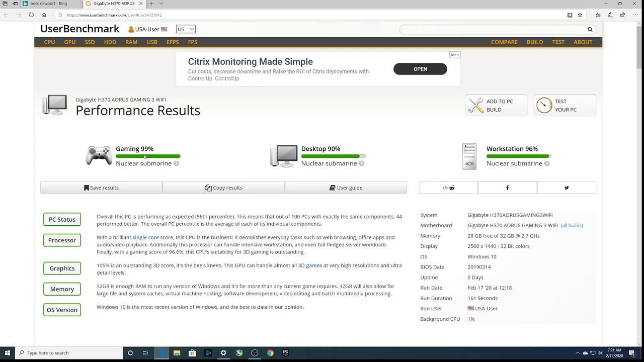Screen dimensions: 644x362
Task: Follow the games link in Graphics text
Action: (x=314, y=265)
